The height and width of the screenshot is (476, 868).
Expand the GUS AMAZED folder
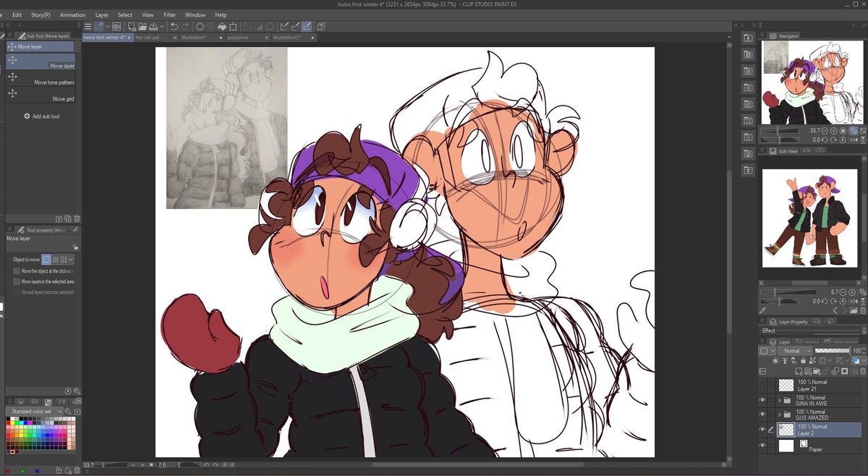(x=780, y=415)
